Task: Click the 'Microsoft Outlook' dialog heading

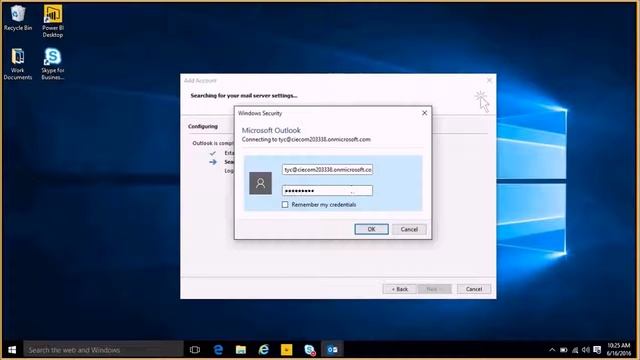Action: click(x=271, y=130)
